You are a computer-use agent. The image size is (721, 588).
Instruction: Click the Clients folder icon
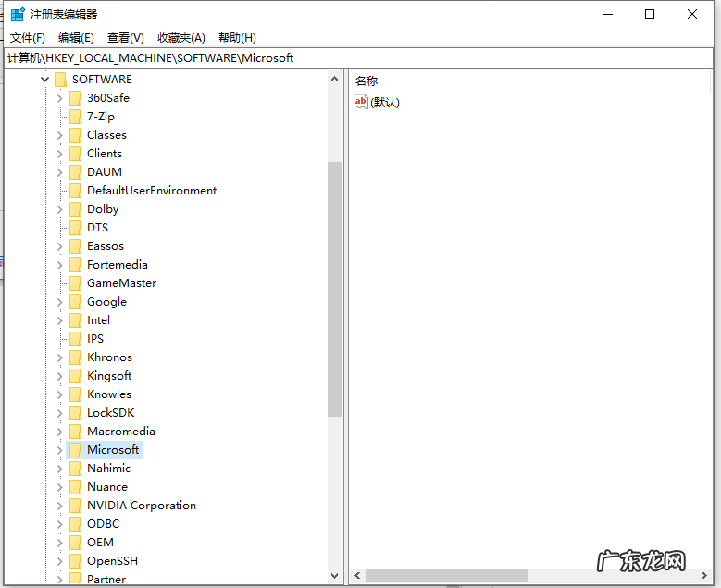(x=75, y=154)
